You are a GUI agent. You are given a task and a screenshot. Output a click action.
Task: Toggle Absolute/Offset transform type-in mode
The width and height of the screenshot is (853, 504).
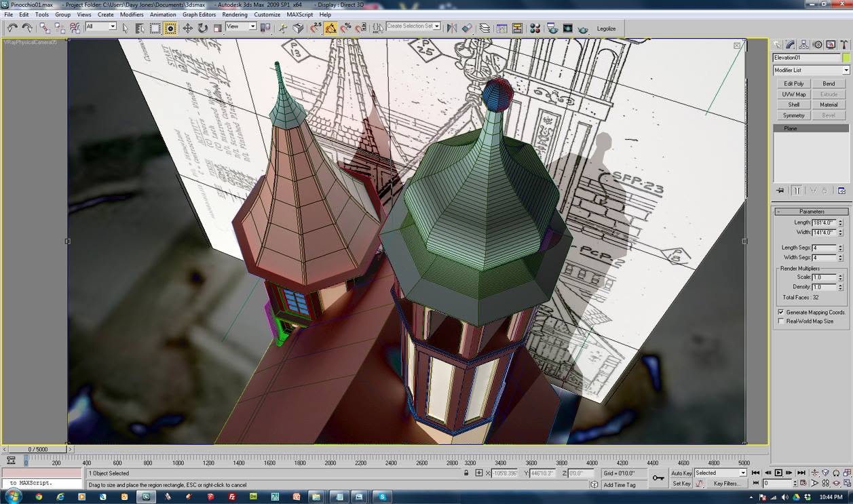coord(479,473)
